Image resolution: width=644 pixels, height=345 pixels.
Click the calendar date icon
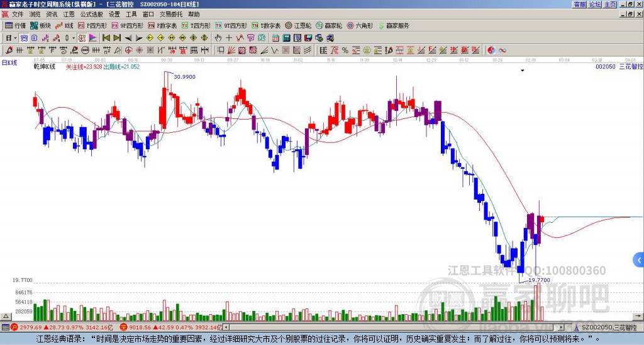click(275, 38)
